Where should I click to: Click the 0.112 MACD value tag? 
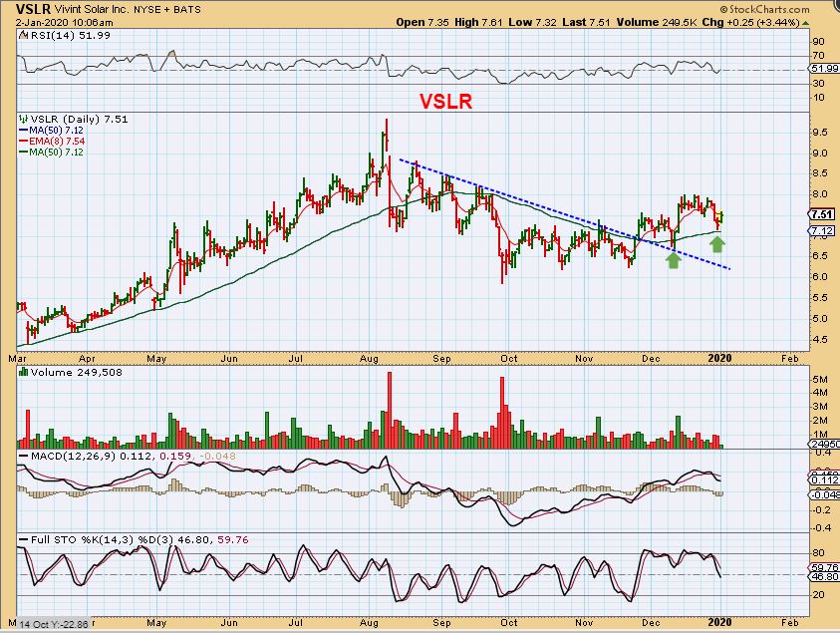click(x=824, y=480)
